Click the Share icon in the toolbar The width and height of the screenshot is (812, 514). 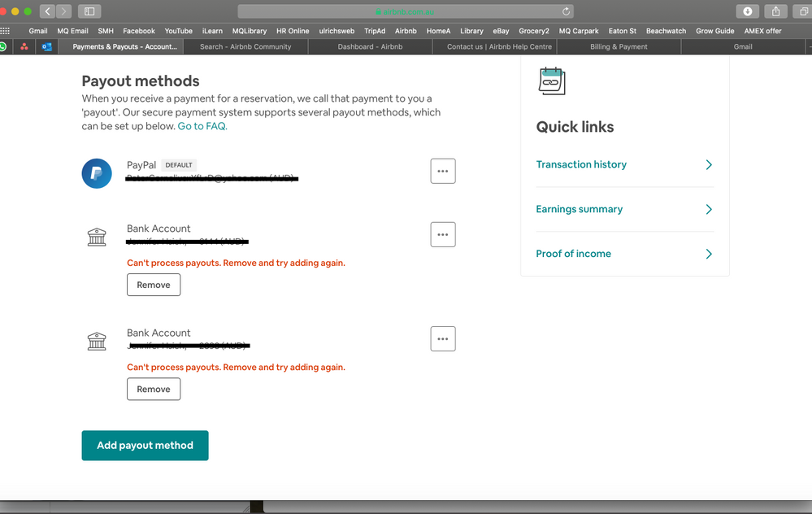coord(775,11)
